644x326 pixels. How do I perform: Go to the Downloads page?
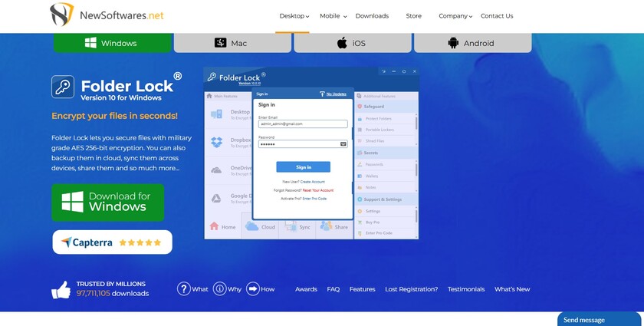point(372,16)
